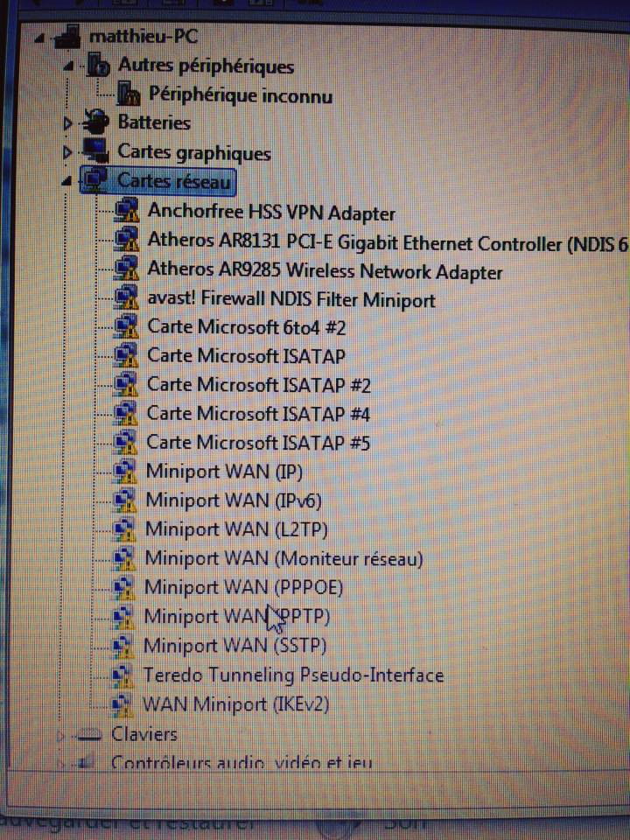Click the Cartes graphiques display icon
630x840 pixels.
point(95,151)
